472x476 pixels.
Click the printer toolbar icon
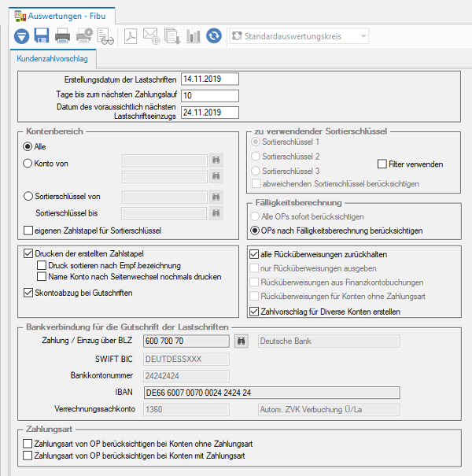click(x=62, y=36)
